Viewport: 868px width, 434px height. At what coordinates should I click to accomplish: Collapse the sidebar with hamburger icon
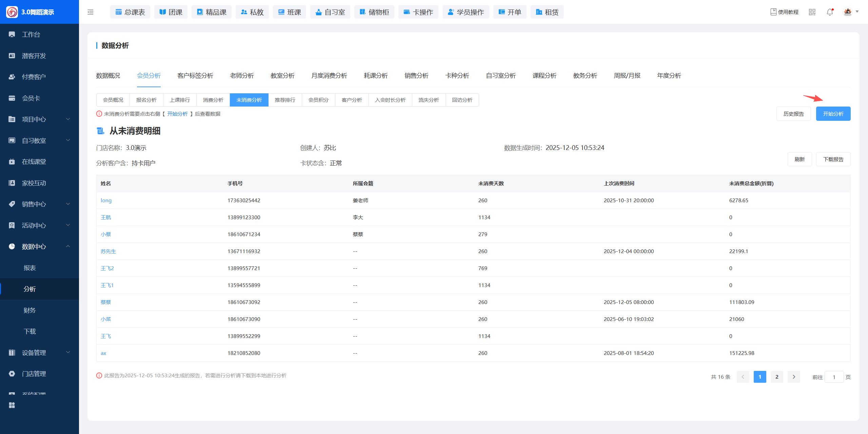click(x=91, y=12)
